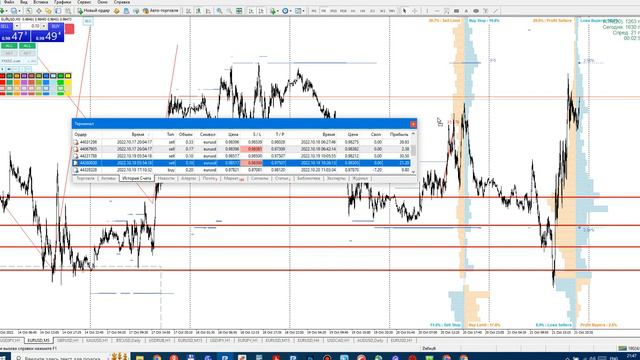Zoom out the chart with magnifier icon
This screenshot has height=360, width=640.
click(x=229, y=11)
